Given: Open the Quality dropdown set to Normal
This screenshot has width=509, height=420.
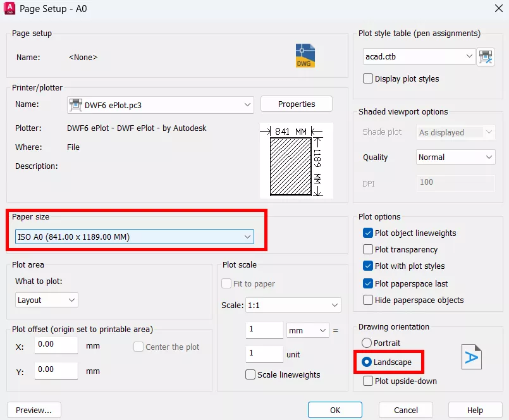Looking at the screenshot, I should click(x=456, y=157).
